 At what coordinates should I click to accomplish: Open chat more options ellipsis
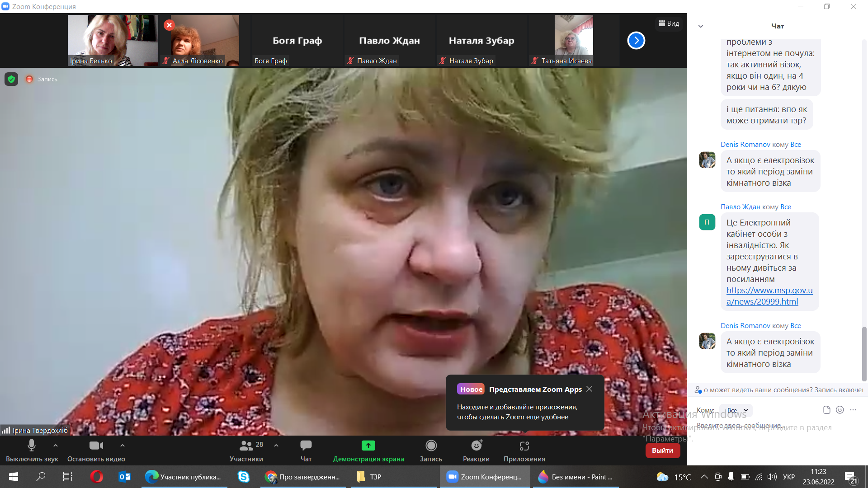[853, 410]
